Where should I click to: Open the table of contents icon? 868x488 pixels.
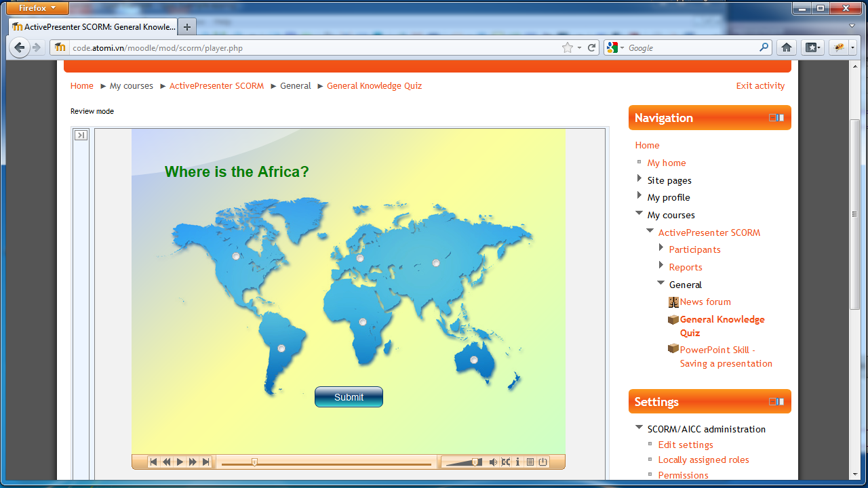point(530,462)
